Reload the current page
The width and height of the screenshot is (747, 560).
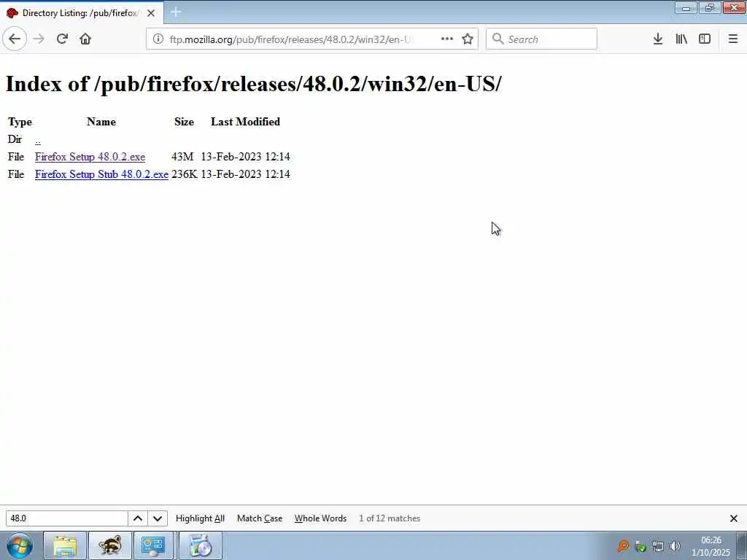62,39
